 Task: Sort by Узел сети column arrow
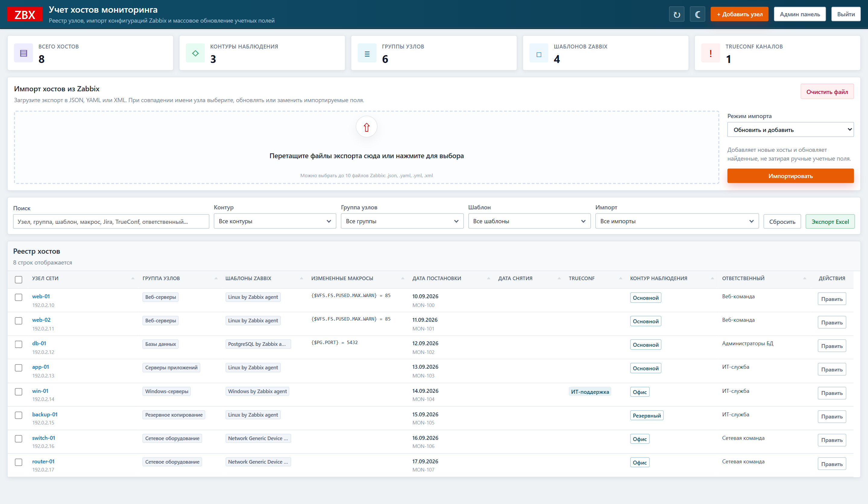[x=133, y=278]
